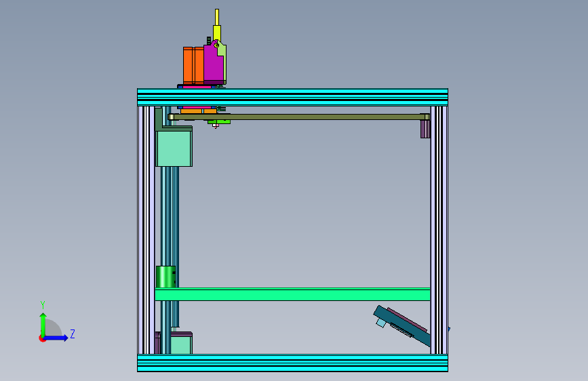Select the bright green horizontal platform
The image size is (588, 381).
292,294
